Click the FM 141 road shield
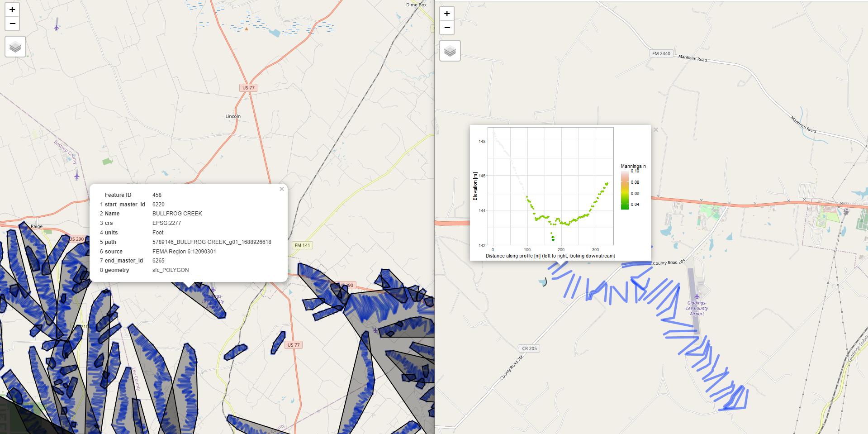 tap(303, 245)
